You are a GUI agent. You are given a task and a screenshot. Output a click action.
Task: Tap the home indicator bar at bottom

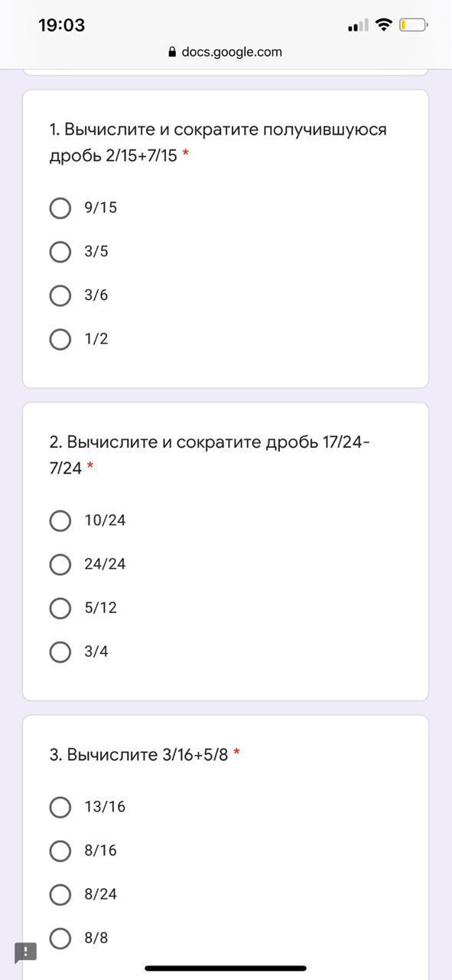click(x=226, y=969)
